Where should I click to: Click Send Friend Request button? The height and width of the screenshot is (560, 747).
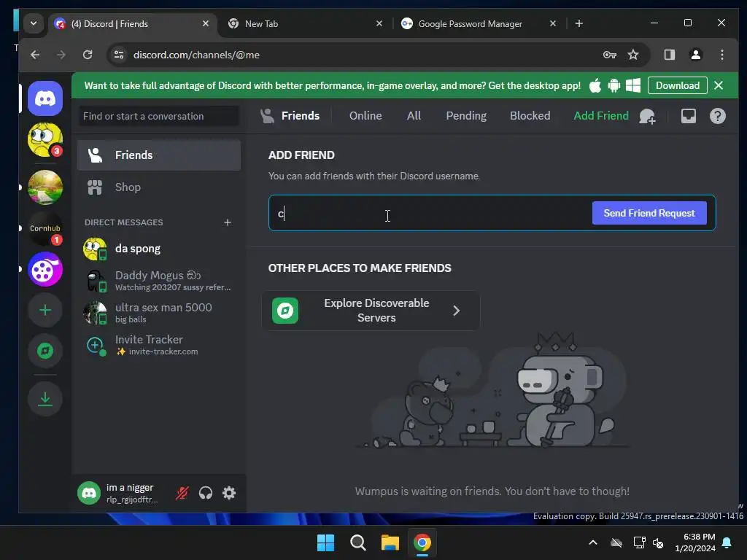pos(649,213)
